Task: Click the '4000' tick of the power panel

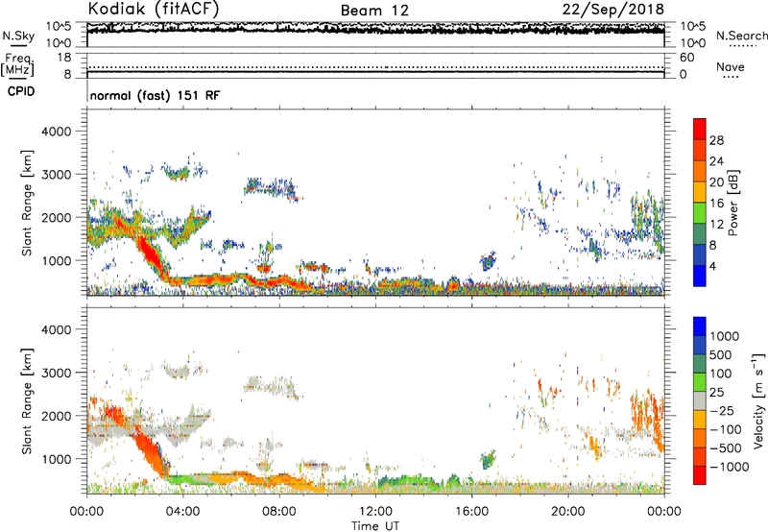Action: pyautogui.click(x=56, y=132)
